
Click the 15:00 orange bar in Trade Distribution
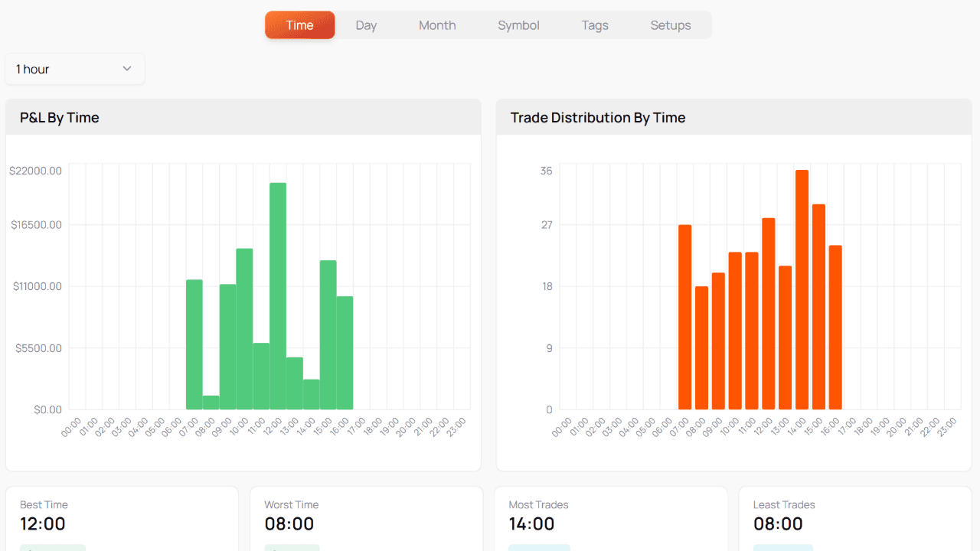pos(818,307)
